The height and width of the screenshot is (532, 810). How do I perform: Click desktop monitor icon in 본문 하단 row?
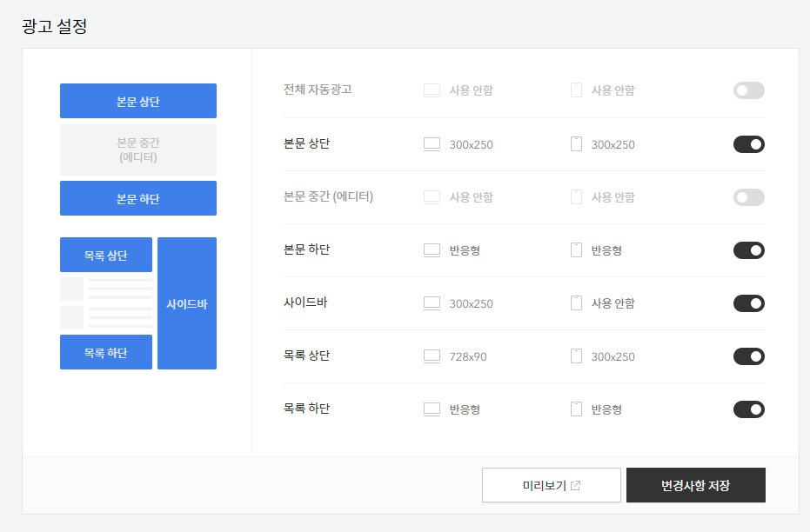[432, 250]
